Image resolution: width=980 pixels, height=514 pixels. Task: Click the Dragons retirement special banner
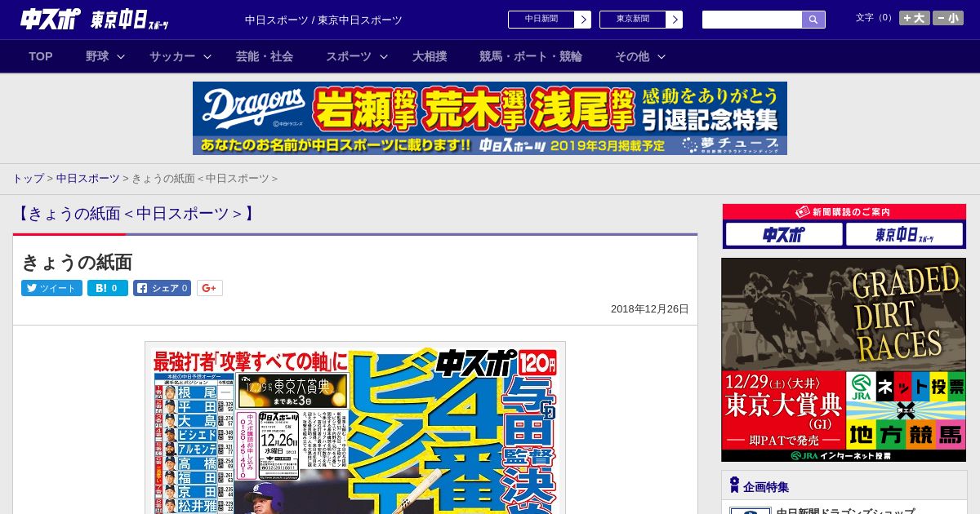click(x=490, y=118)
